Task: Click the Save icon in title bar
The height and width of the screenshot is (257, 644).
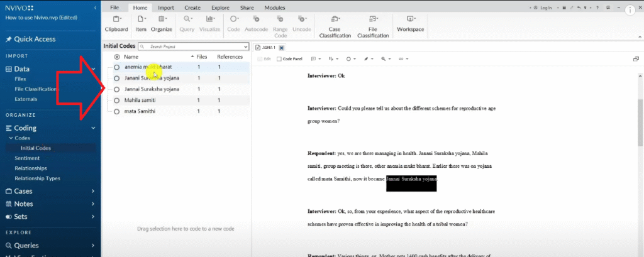Action: click(565, 8)
